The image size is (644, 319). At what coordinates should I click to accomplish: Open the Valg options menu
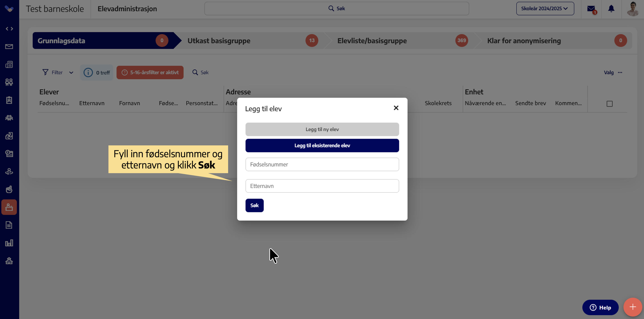pyautogui.click(x=613, y=73)
